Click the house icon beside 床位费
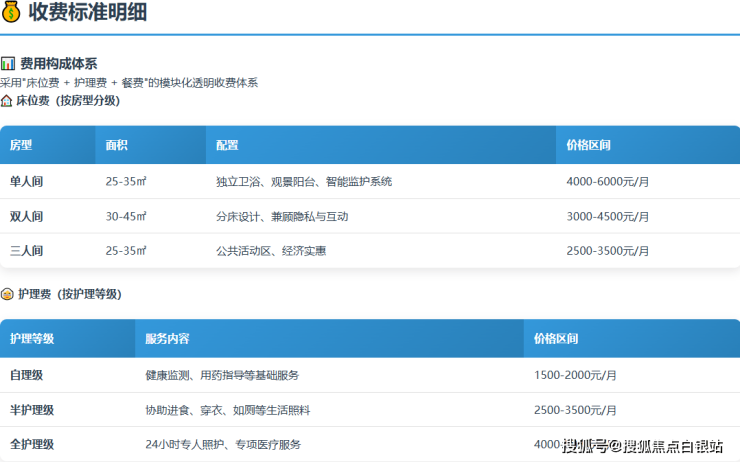 click(7, 101)
